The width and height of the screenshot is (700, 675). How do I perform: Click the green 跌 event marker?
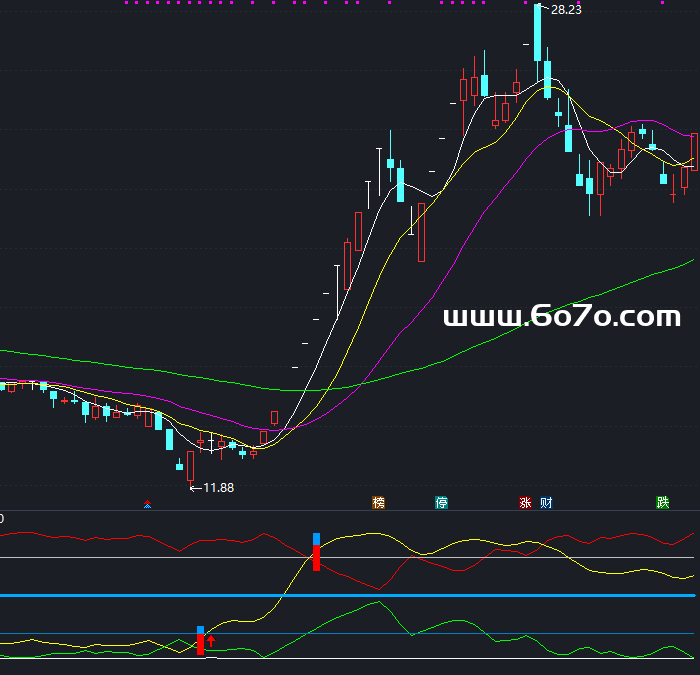662,502
